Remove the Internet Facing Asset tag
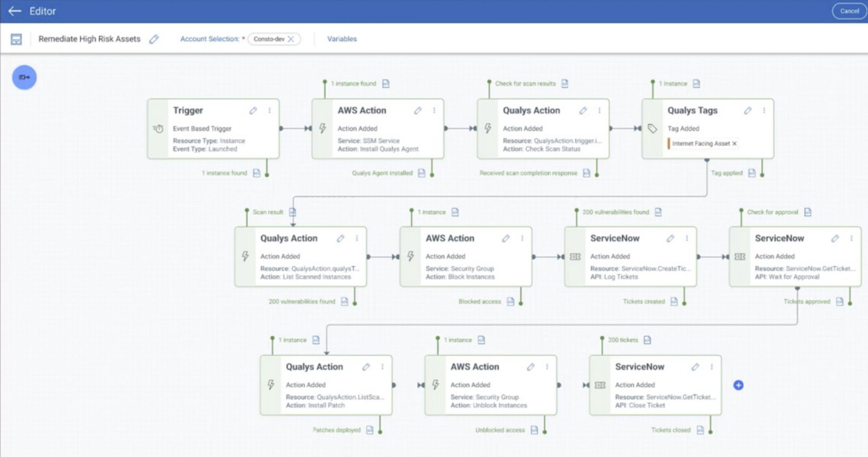This screenshot has height=457, width=868. tap(734, 143)
